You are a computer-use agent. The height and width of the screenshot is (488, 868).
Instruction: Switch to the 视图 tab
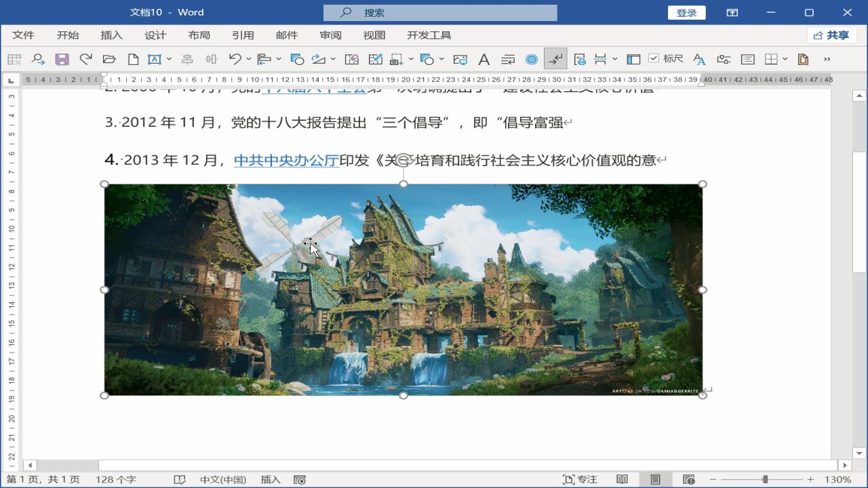click(374, 35)
